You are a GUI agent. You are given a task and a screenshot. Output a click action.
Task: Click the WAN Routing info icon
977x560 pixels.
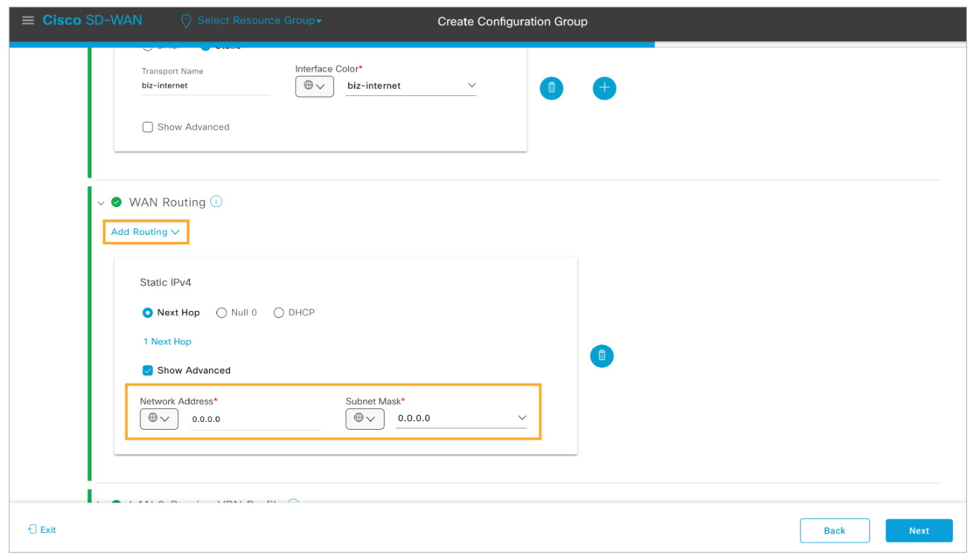pyautogui.click(x=216, y=202)
